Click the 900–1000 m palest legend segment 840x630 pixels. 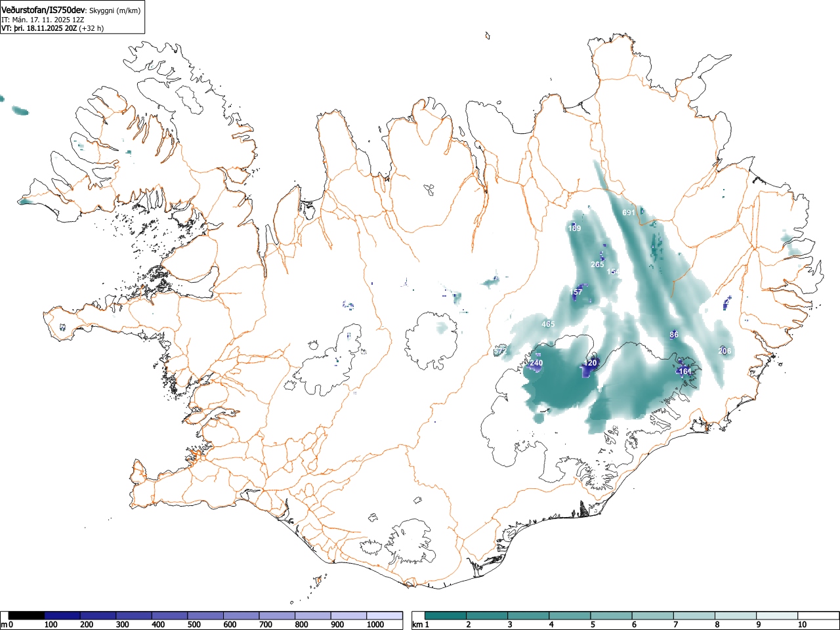coord(348,616)
